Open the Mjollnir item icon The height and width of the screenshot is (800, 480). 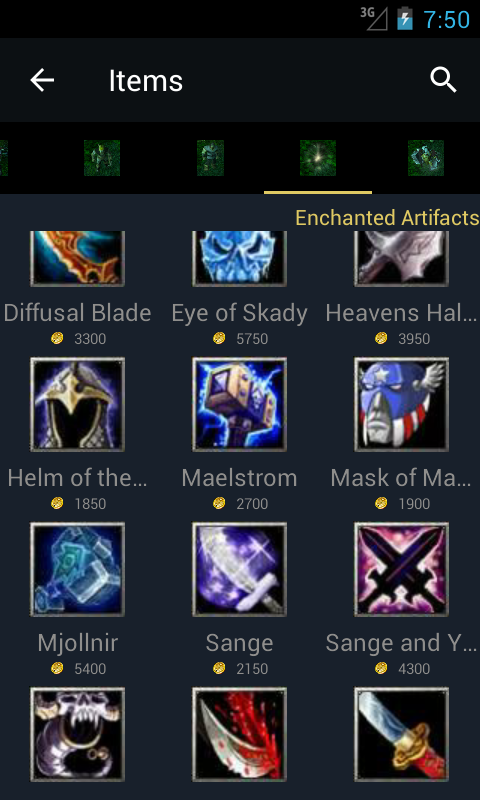[x=78, y=569]
